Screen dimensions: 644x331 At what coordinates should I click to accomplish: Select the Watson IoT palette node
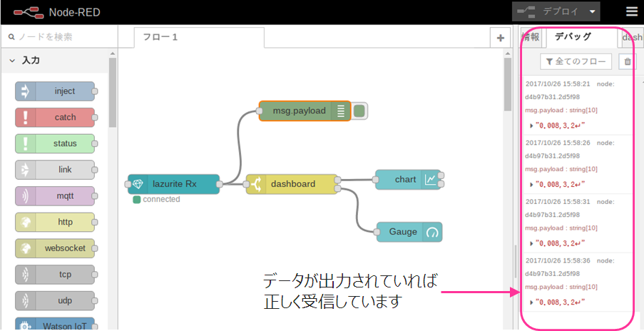pos(55,324)
